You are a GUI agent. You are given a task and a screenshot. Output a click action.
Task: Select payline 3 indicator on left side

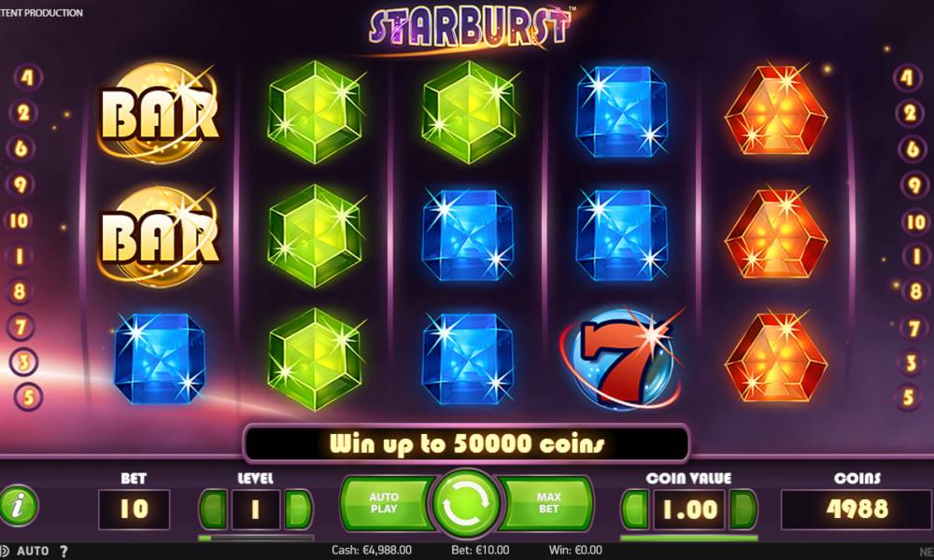24,361
